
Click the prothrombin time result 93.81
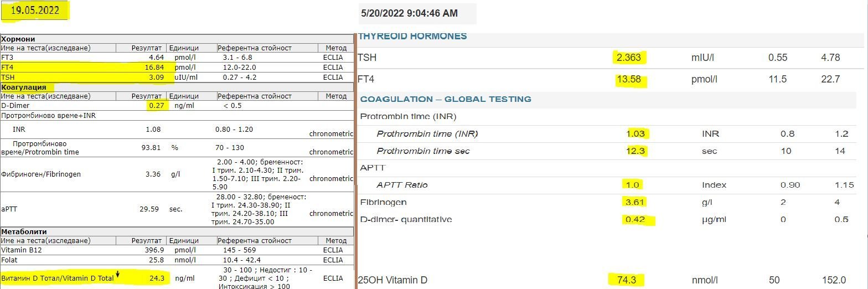pos(151,148)
